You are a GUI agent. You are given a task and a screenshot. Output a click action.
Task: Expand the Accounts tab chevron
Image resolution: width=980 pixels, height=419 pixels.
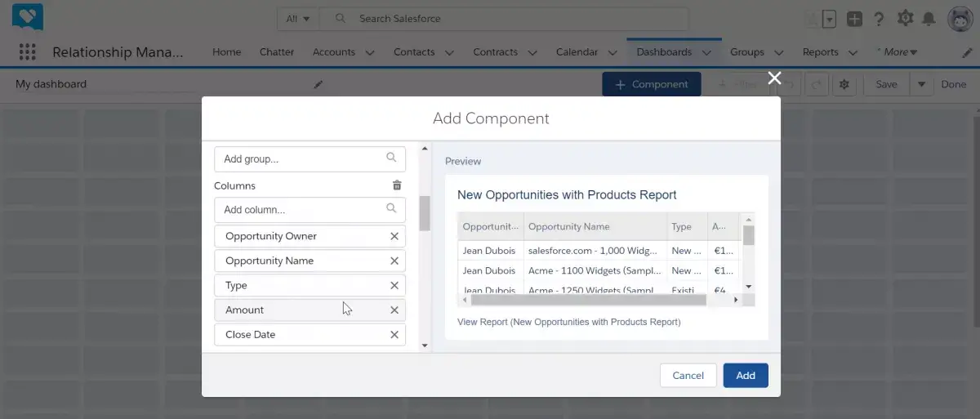click(x=370, y=52)
